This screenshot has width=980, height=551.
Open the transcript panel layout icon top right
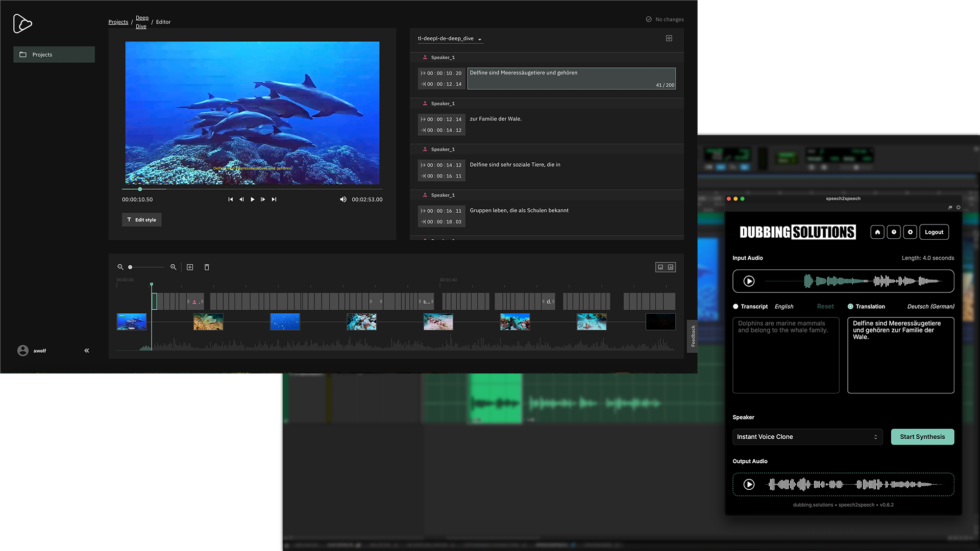coord(669,38)
